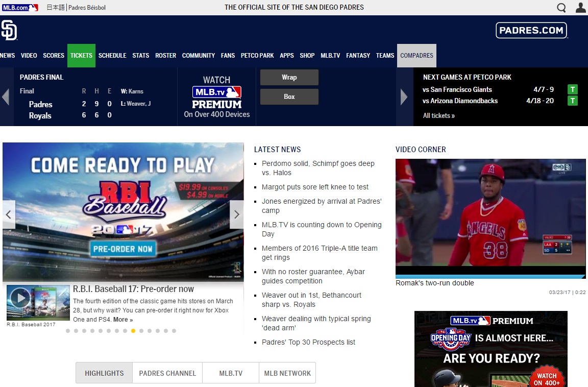Open Margot puts sore left knee article

coord(315,187)
